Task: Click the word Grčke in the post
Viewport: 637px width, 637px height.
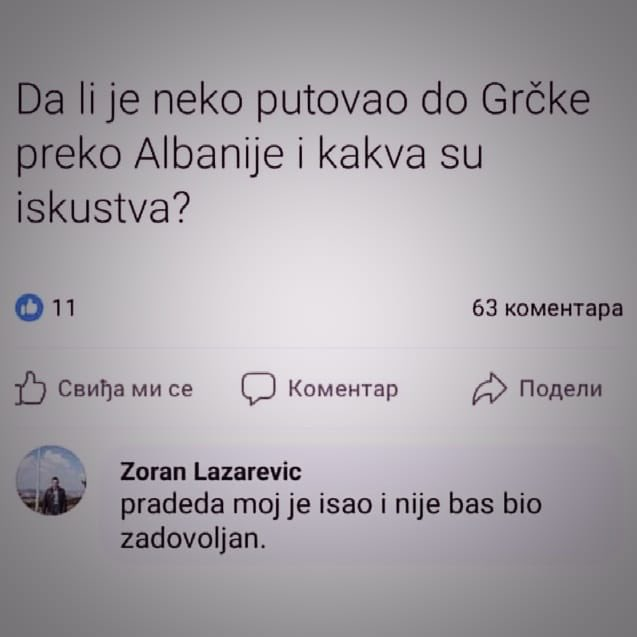Action: tap(535, 98)
